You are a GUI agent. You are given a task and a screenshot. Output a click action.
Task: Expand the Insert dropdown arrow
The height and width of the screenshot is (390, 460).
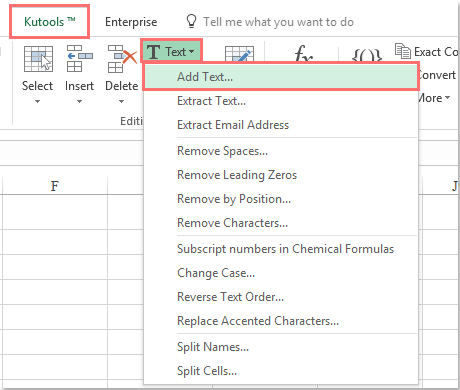pos(79,101)
